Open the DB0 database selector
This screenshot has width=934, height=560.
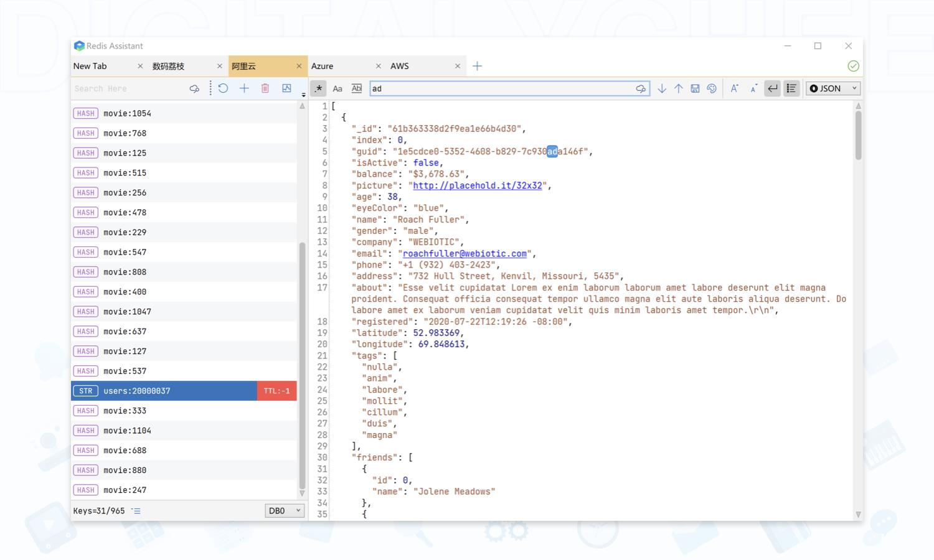285,511
